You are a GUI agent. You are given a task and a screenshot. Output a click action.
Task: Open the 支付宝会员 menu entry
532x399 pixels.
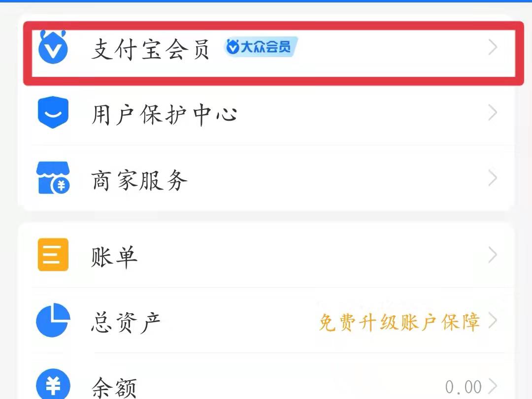pos(151,49)
